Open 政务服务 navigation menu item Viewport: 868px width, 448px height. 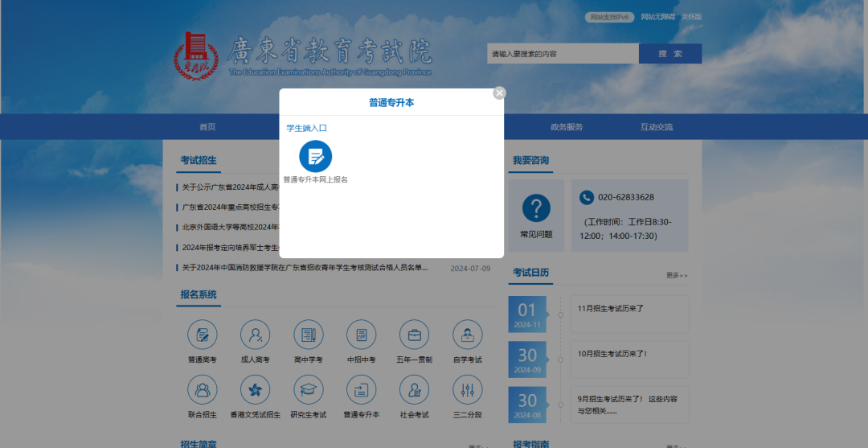point(567,127)
